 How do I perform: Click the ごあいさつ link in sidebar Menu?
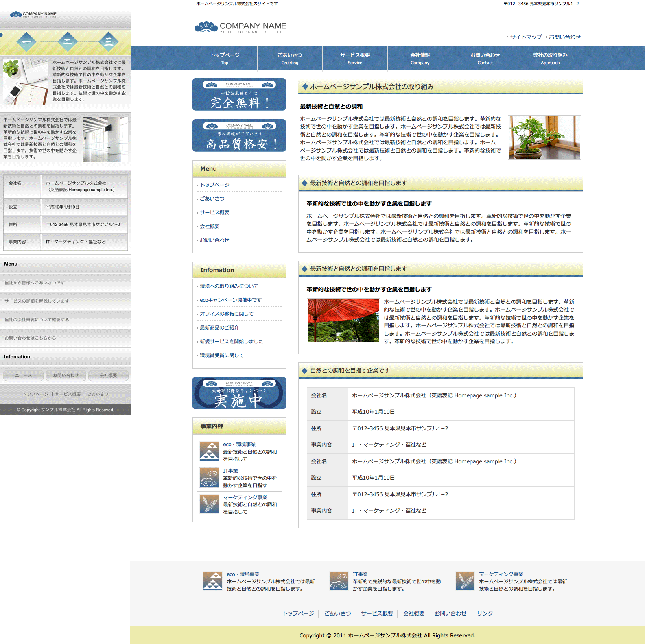tap(212, 199)
